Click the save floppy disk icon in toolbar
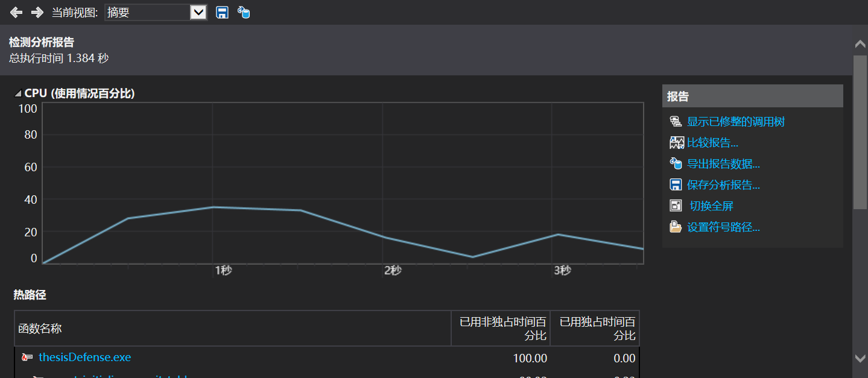 [222, 12]
